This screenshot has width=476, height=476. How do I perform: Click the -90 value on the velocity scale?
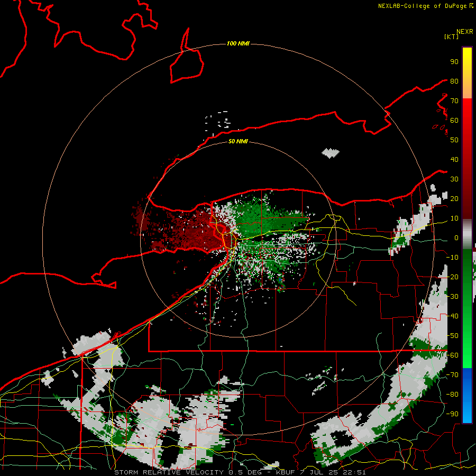point(452,414)
